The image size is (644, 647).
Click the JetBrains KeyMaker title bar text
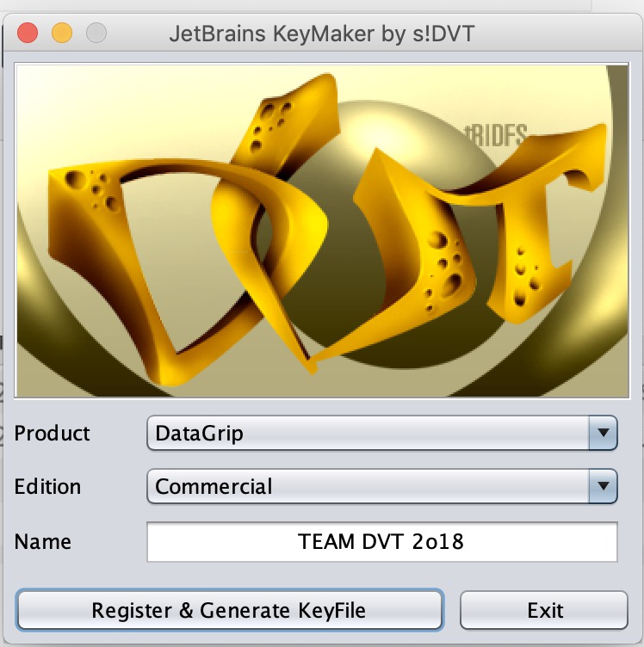[322, 34]
